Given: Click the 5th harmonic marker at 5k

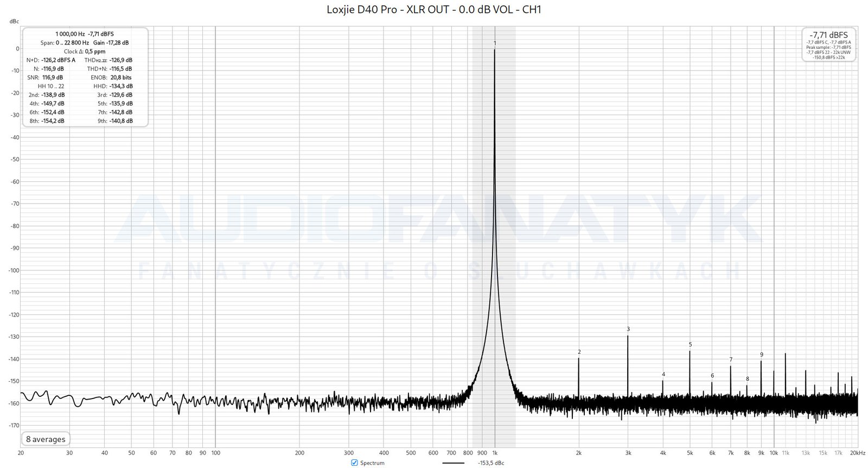Looking at the screenshot, I should [x=690, y=344].
